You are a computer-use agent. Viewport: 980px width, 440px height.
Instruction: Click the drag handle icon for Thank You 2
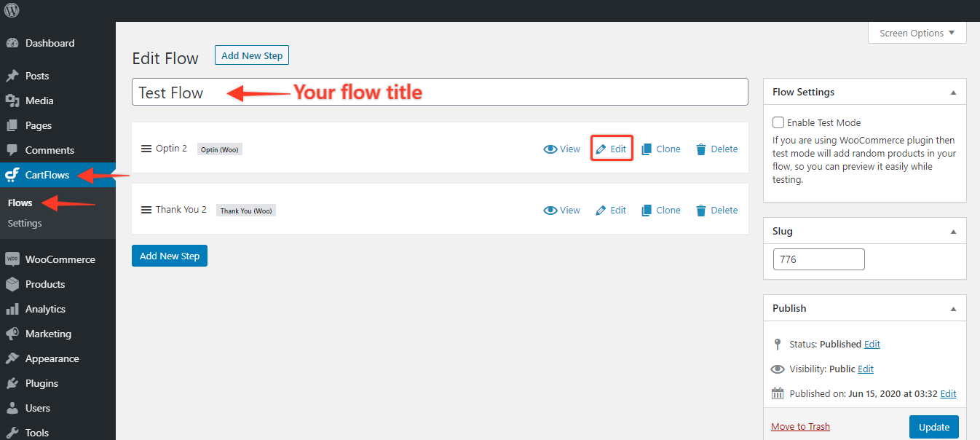(146, 210)
